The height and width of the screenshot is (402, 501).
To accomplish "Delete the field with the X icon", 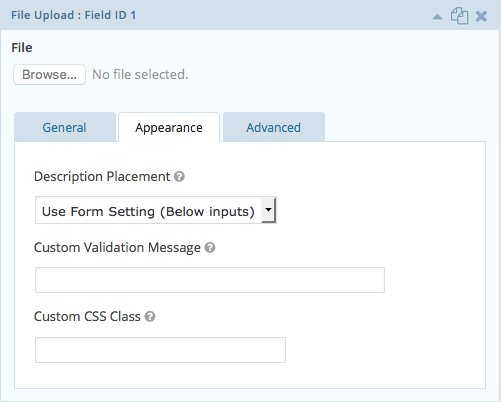I will (481, 16).
